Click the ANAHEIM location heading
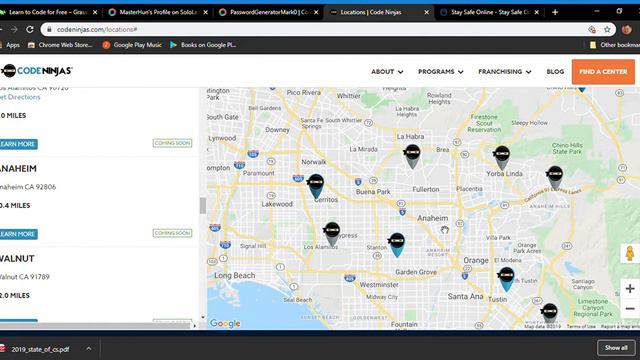Image resolution: width=640 pixels, height=360 pixels. tap(18, 169)
